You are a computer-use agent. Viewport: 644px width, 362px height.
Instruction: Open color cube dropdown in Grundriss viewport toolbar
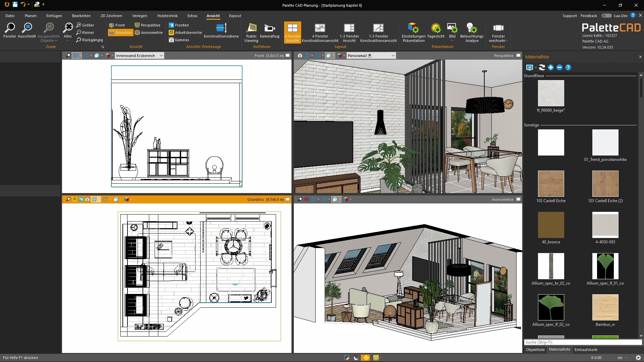(128, 199)
